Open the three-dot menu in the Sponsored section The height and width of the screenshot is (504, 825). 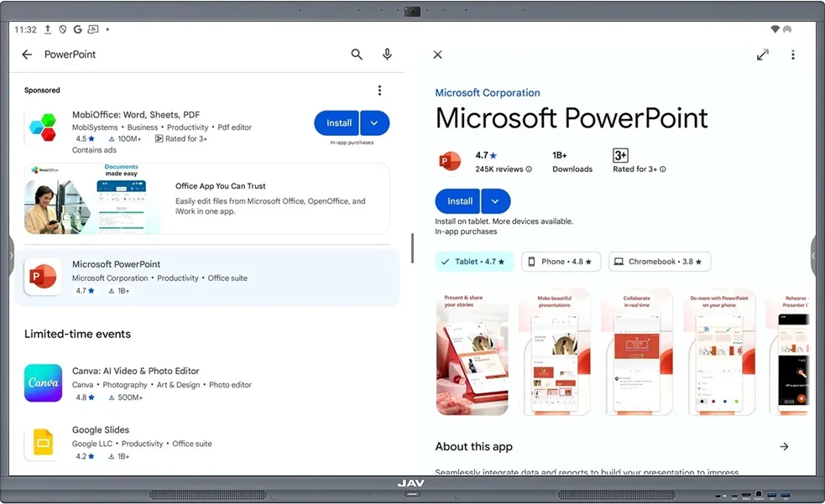tap(379, 90)
